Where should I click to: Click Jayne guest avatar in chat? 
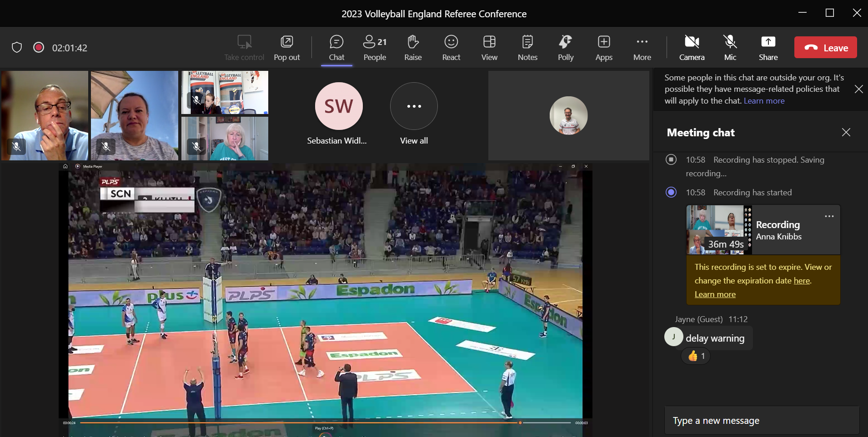tap(673, 337)
